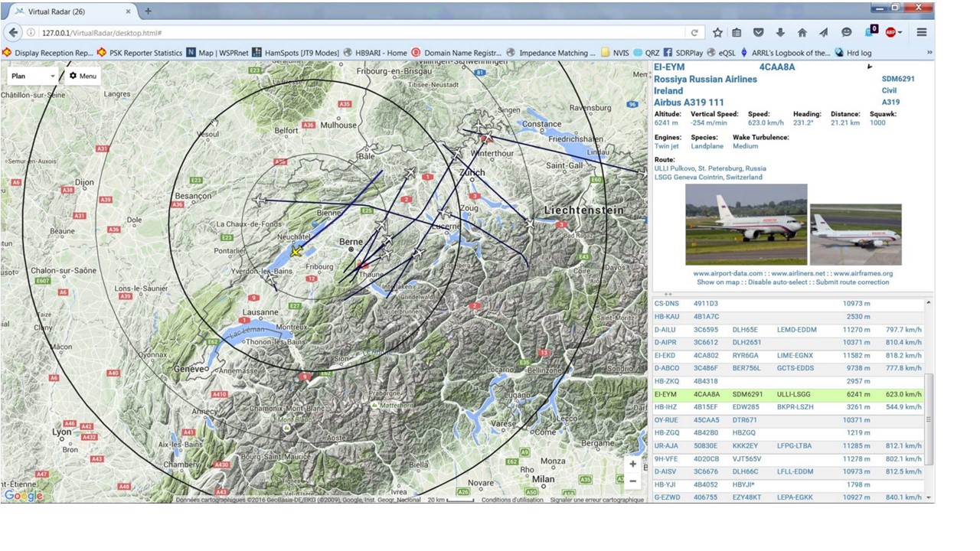Image resolution: width=980 pixels, height=551 pixels.
Task: Click the aircraft marker near Winterthur
Action: point(487,137)
